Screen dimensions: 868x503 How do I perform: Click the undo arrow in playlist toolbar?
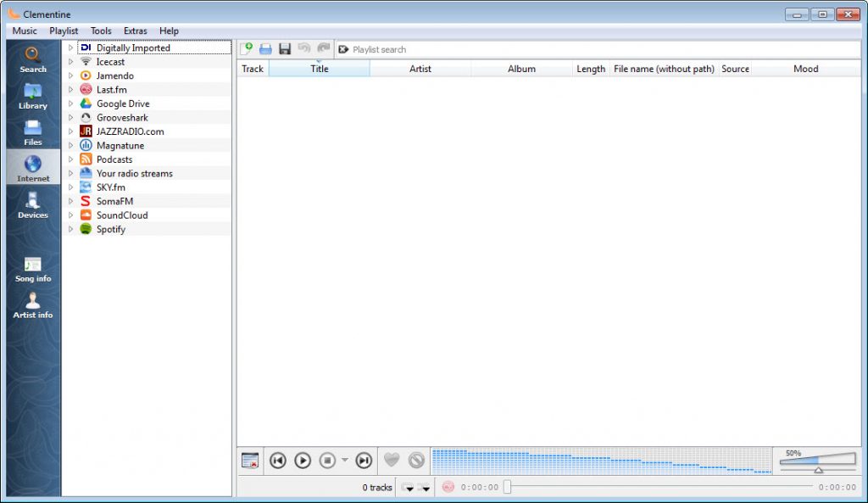[x=304, y=48]
